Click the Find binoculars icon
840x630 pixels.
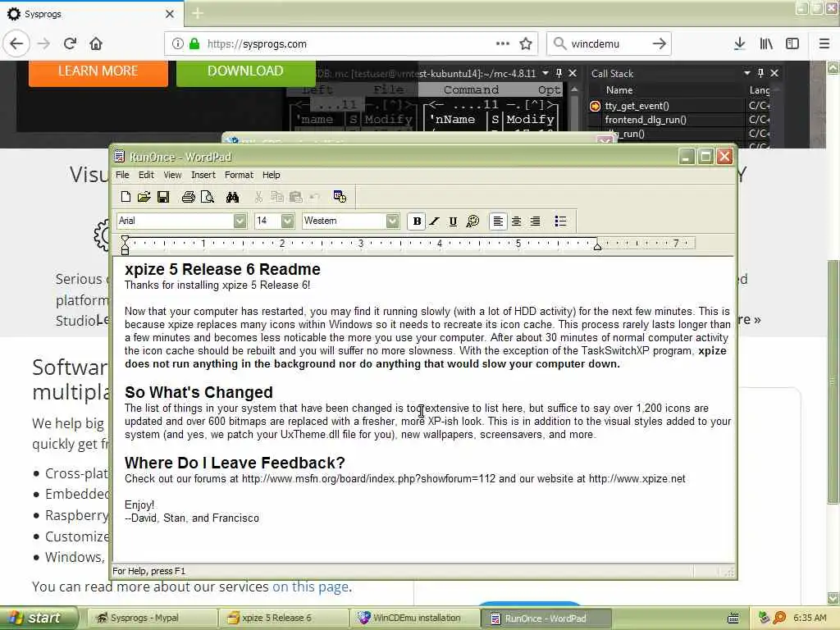click(232, 197)
